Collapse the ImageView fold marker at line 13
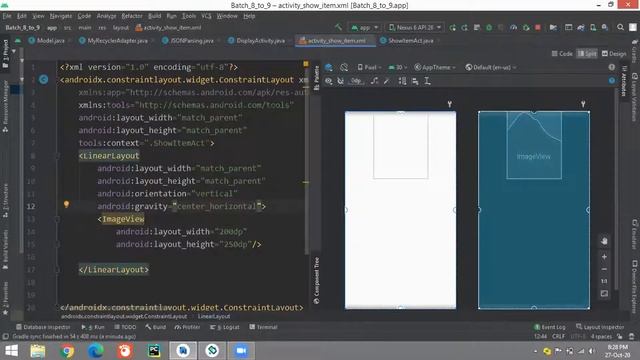The height and width of the screenshot is (360, 640). pos(58,219)
